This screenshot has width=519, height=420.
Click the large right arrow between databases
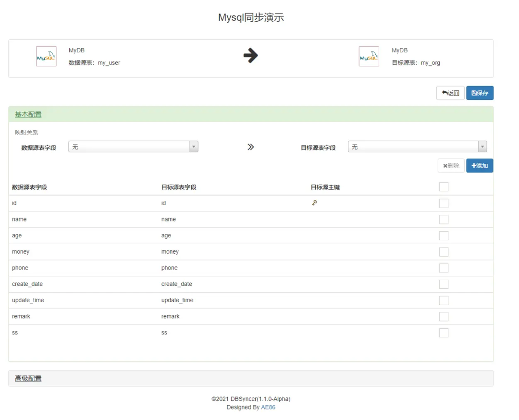pos(250,56)
